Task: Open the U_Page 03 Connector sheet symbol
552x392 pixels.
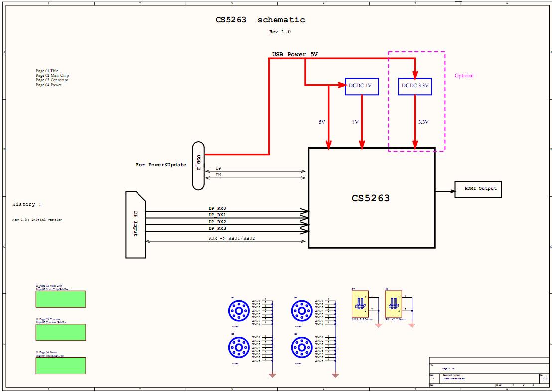Action: click(61, 332)
